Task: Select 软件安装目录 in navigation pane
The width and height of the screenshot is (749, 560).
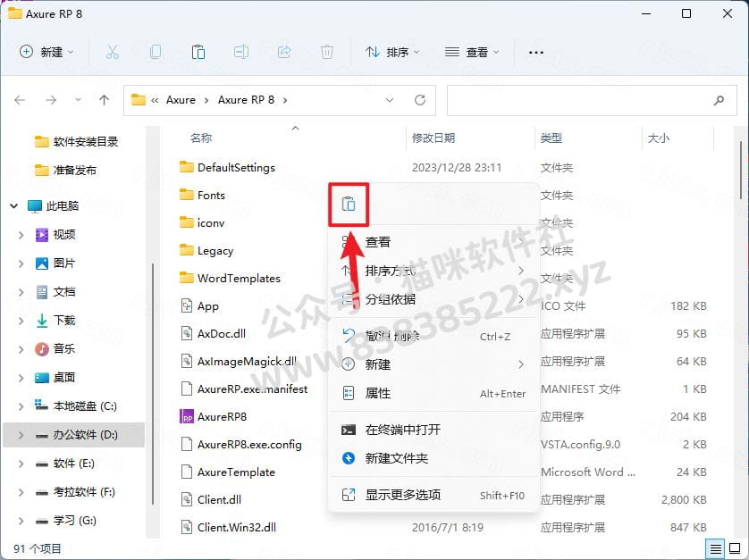Action: pyautogui.click(x=86, y=142)
